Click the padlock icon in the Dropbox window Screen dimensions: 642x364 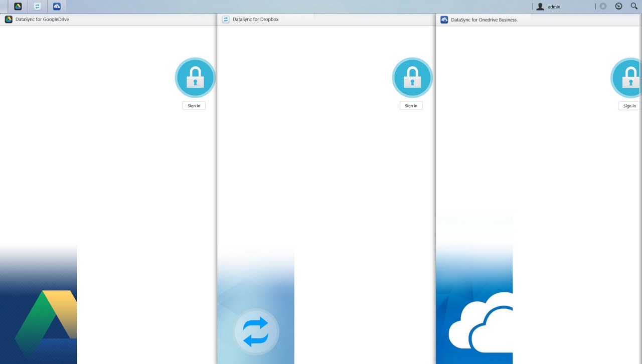(412, 78)
